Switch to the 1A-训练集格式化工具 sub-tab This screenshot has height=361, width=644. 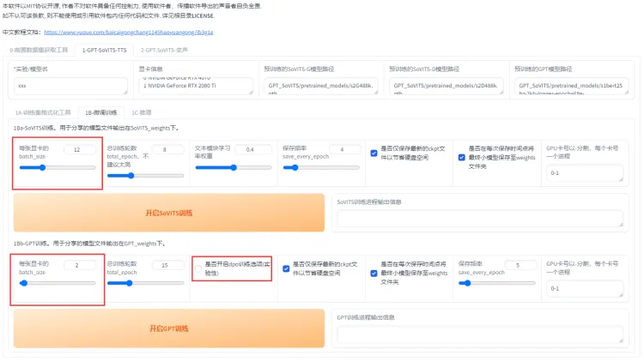point(43,112)
